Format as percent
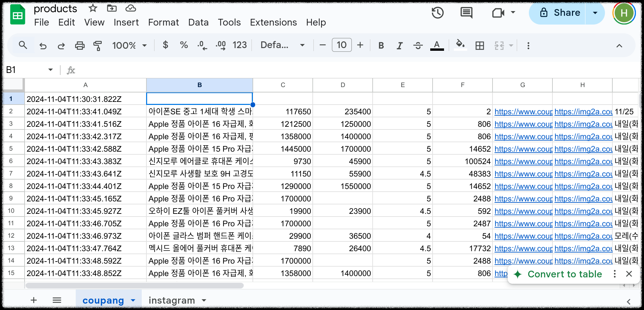This screenshot has width=644, height=310. [x=184, y=45]
